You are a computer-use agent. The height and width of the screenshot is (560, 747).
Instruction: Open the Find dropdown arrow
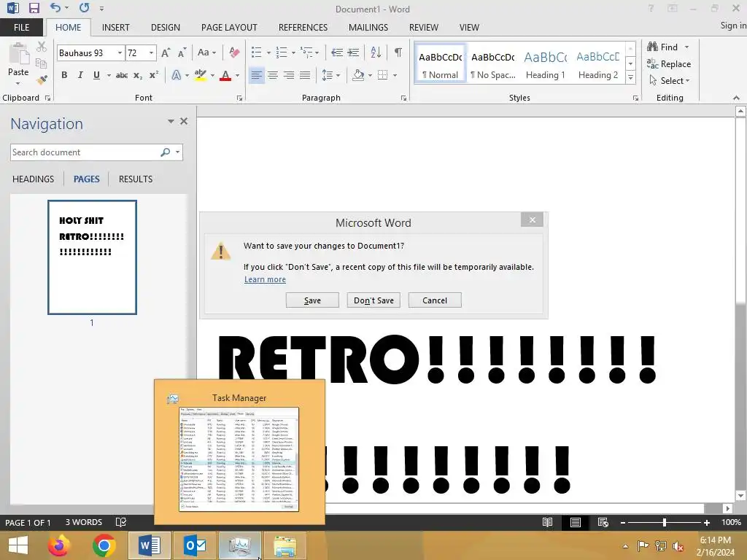pyautogui.click(x=686, y=47)
